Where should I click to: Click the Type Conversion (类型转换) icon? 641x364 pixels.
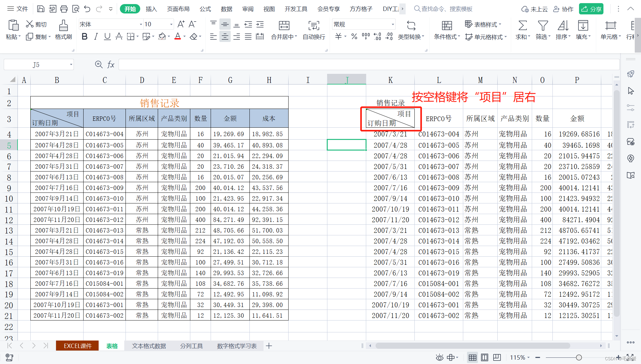411,26
